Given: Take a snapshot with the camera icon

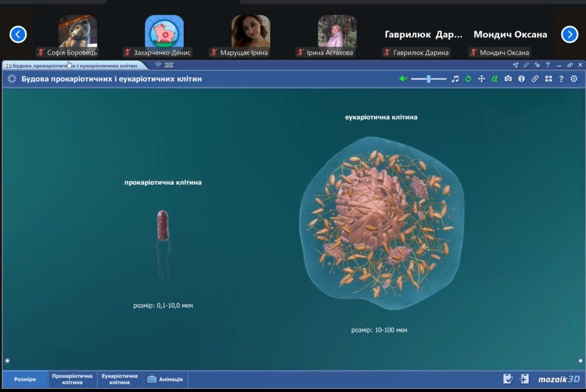Looking at the screenshot, I should tap(508, 79).
